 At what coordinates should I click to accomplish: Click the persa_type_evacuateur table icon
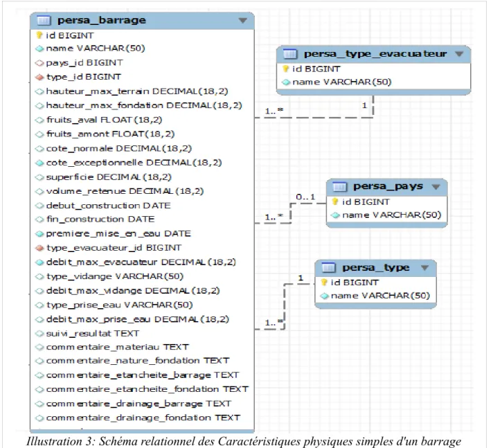(x=290, y=54)
